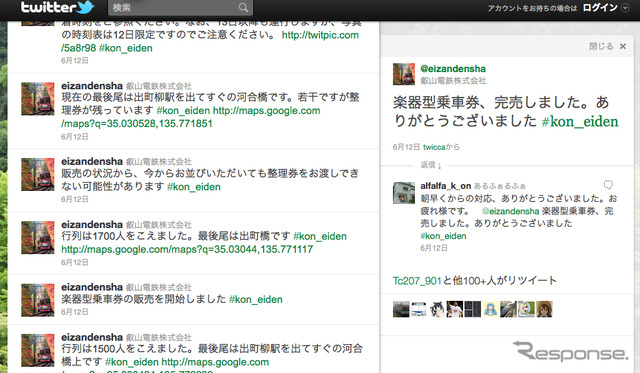This screenshot has width=640, height=373.
Task: Open eizandensha name on 現在の最後尾 tweet
Action: pos(92,86)
